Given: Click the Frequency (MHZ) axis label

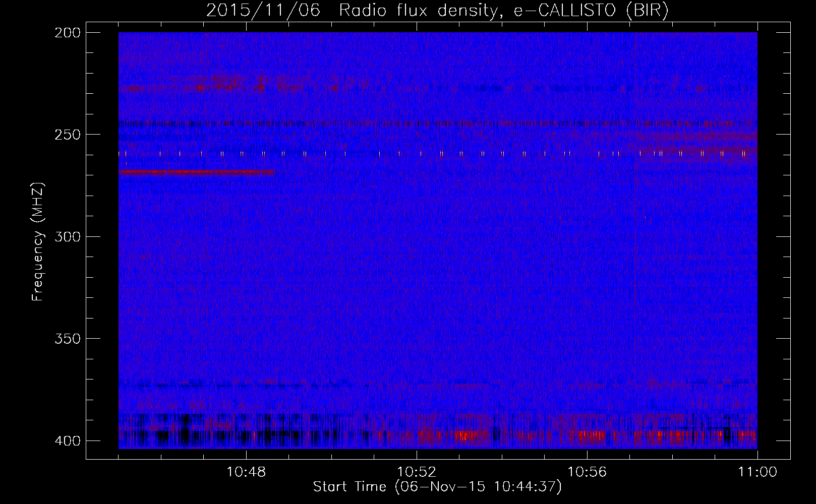Looking at the screenshot, I should pos(38,241).
